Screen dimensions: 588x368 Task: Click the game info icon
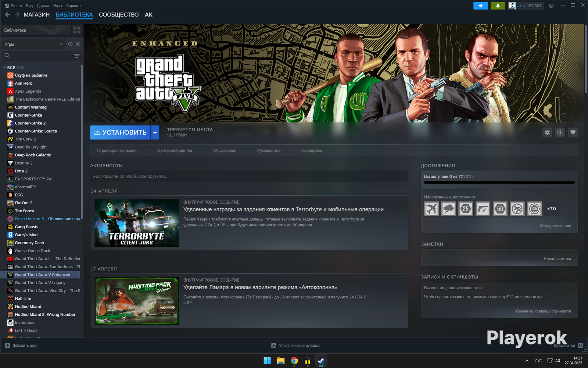pos(560,132)
